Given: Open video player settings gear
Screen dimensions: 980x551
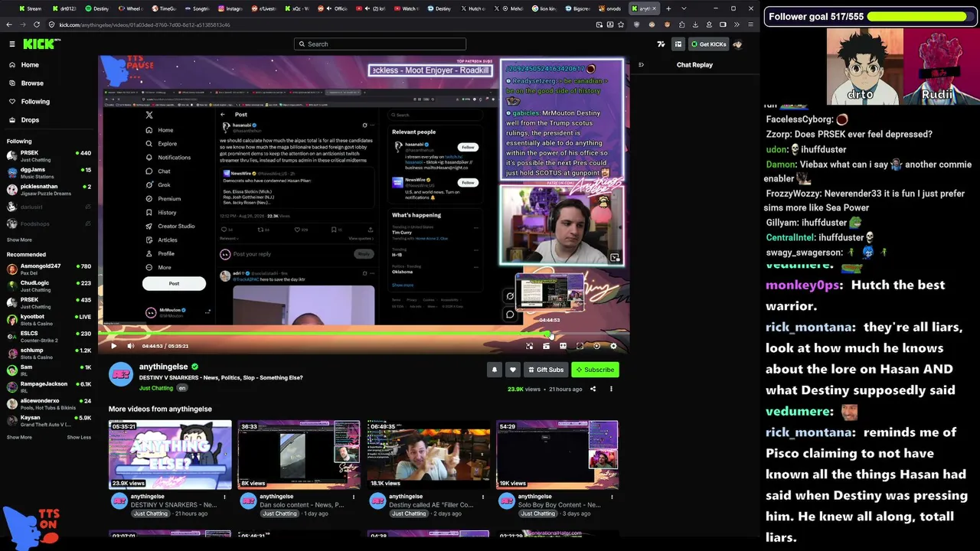Looking at the screenshot, I should point(613,346).
